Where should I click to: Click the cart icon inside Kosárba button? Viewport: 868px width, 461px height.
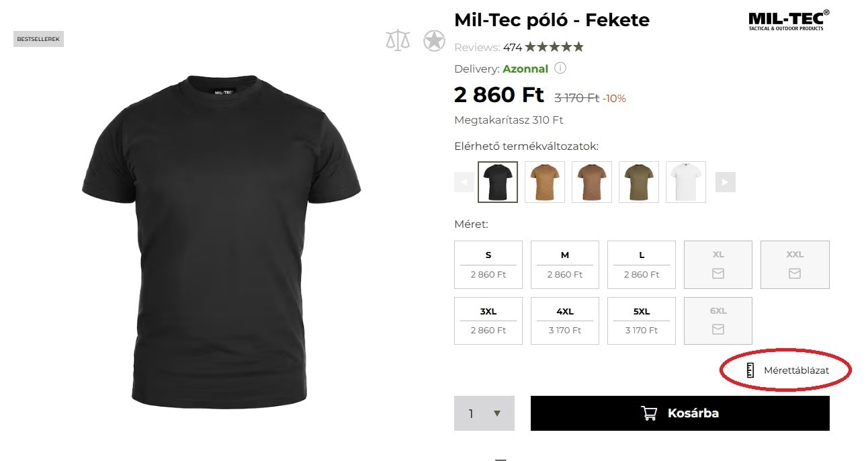pos(649,413)
